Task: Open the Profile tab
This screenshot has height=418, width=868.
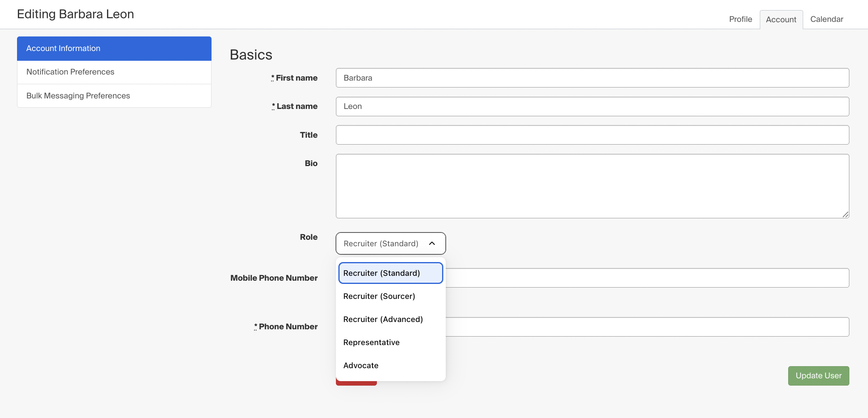Action: (x=740, y=19)
